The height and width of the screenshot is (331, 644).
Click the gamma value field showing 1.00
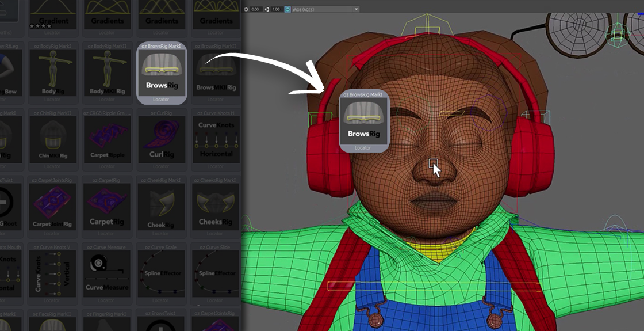click(x=277, y=9)
